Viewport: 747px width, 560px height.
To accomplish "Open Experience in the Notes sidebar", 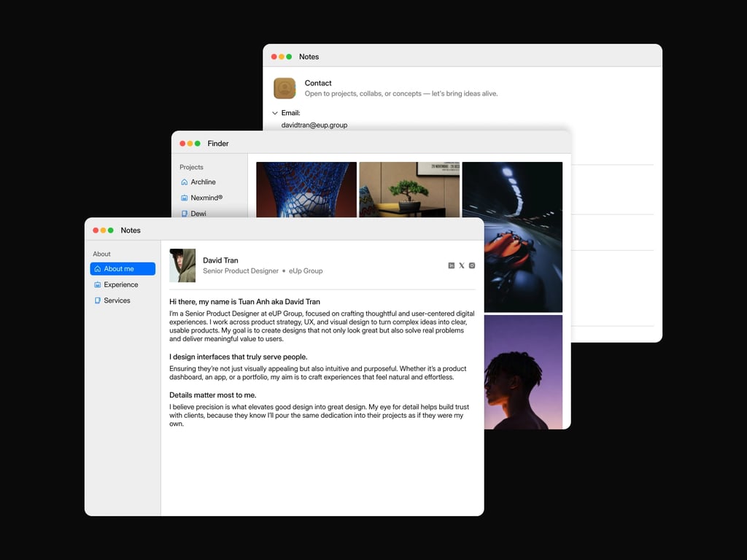I will (123, 284).
